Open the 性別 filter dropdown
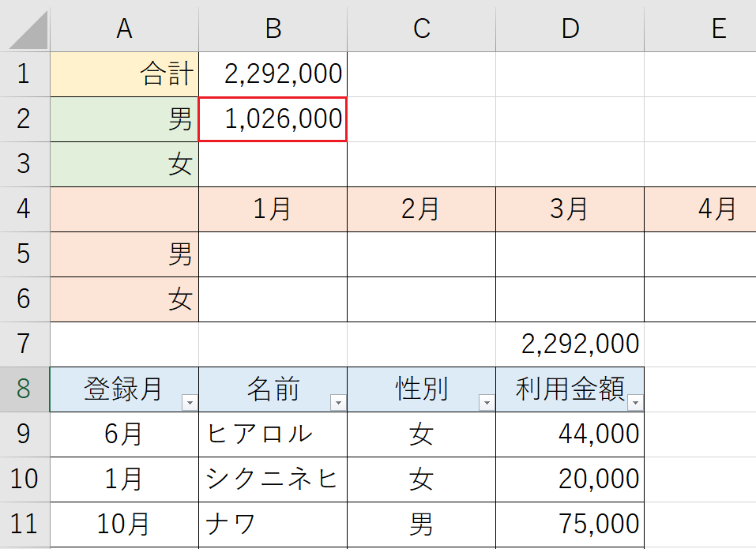 coord(487,403)
